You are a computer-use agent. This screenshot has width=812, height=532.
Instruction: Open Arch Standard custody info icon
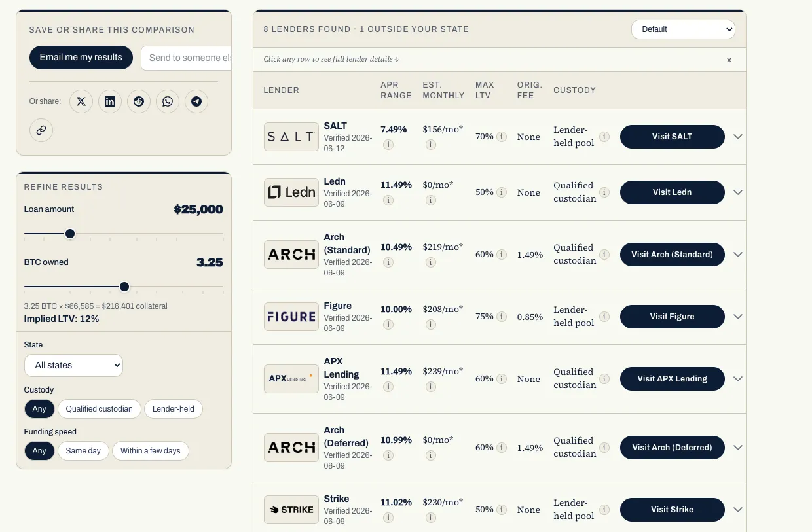[x=604, y=255]
